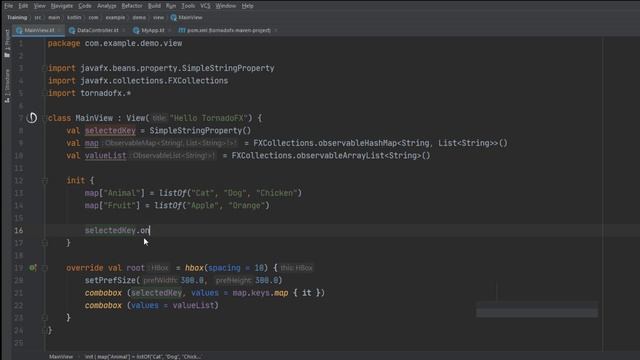
Task: Collapse the class MainView fold marker
Action: point(44,118)
